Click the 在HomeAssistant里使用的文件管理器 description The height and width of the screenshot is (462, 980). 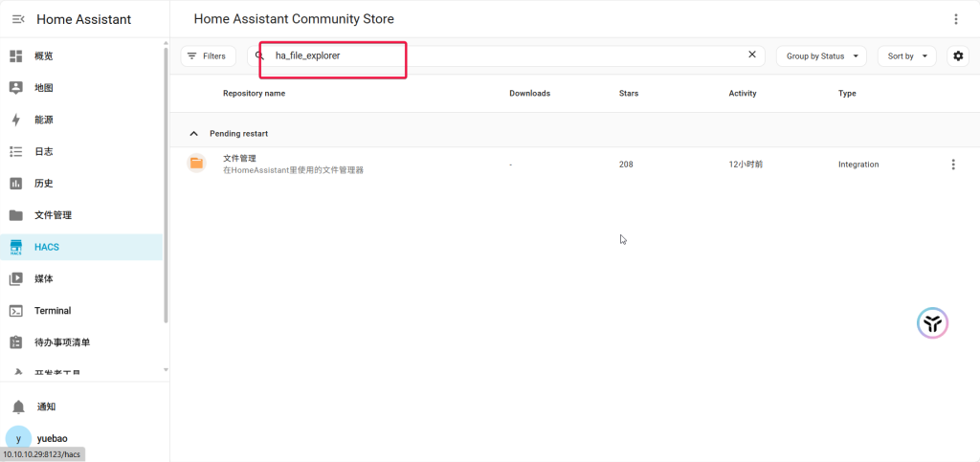coord(293,170)
